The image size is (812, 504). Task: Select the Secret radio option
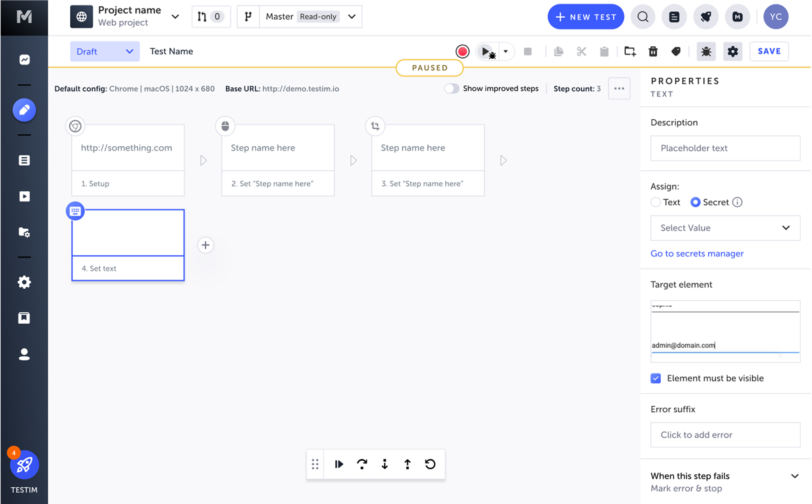click(x=696, y=202)
